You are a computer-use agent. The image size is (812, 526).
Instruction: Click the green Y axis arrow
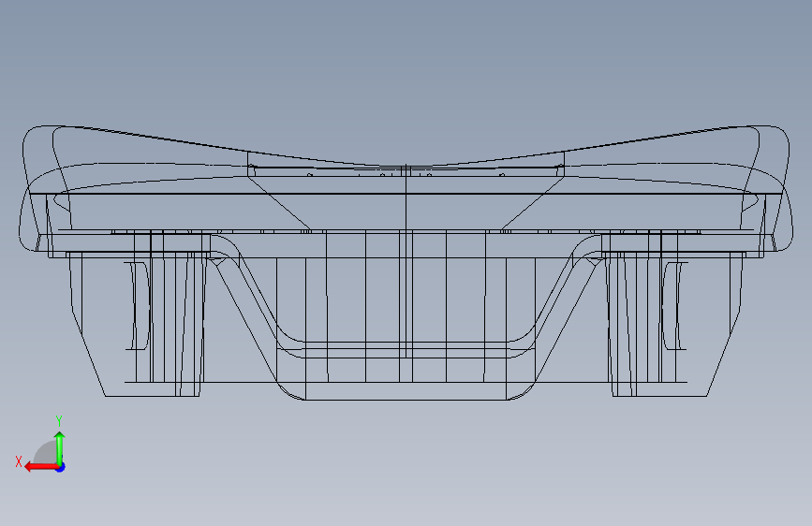click(60, 448)
